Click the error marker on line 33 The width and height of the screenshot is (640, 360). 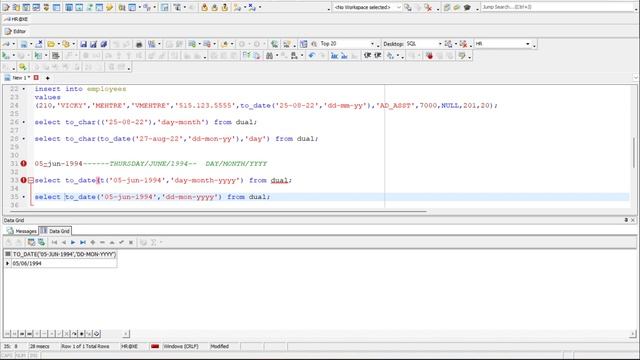coord(24,180)
